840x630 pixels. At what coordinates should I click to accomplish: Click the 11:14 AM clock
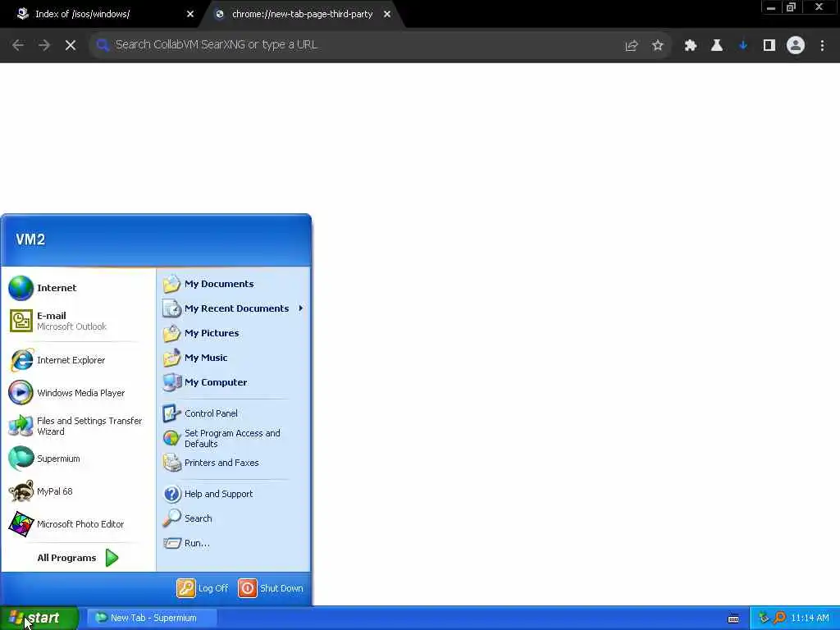point(810,619)
